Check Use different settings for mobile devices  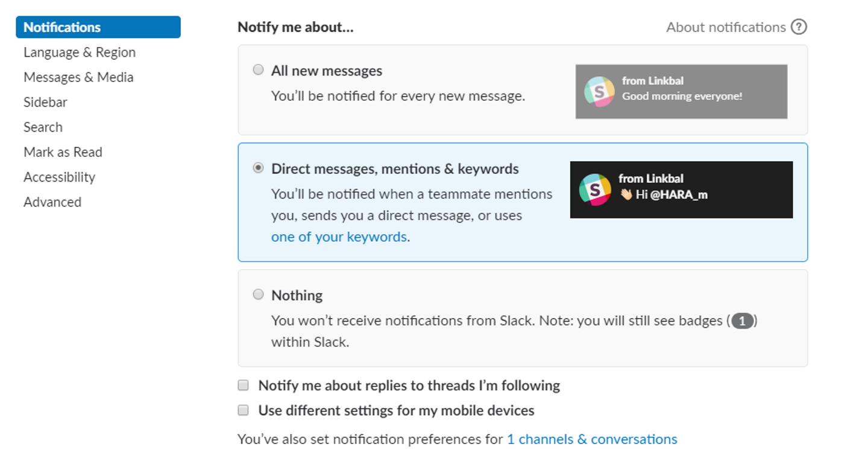244,410
